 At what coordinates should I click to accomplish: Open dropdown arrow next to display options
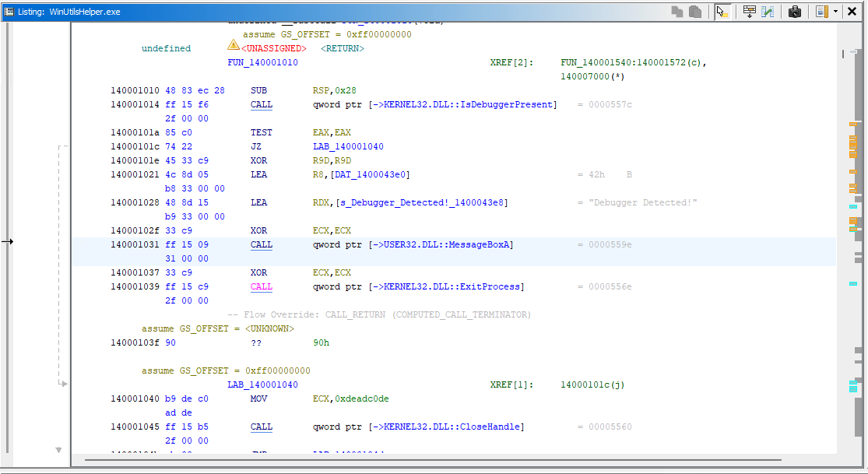tap(835, 12)
